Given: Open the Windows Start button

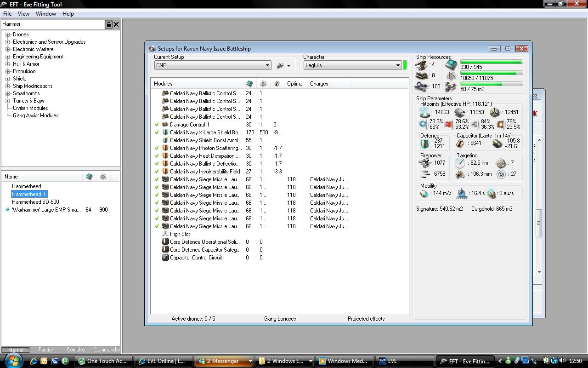Looking at the screenshot, I should 13,360.
